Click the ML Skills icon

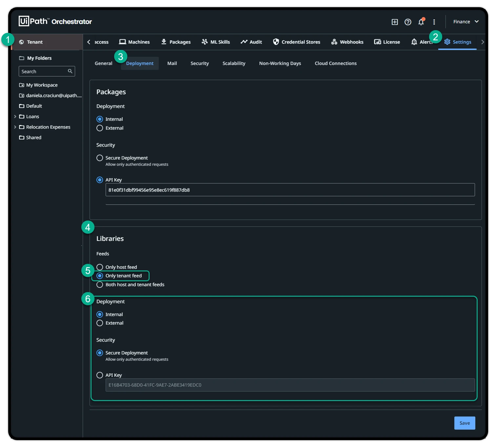[204, 42]
